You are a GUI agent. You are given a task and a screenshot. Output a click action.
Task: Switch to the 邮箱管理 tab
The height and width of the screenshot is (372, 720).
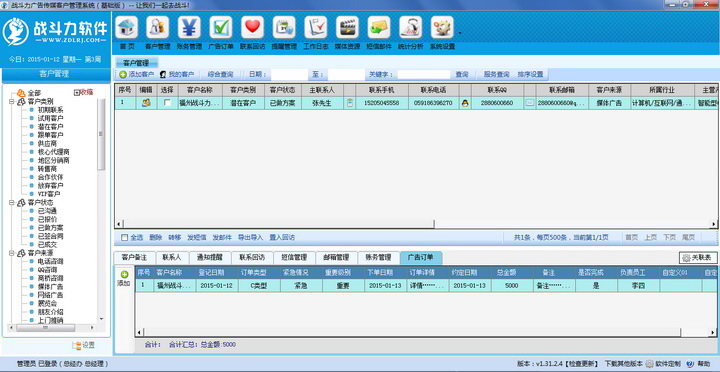click(x=336, y=258)
